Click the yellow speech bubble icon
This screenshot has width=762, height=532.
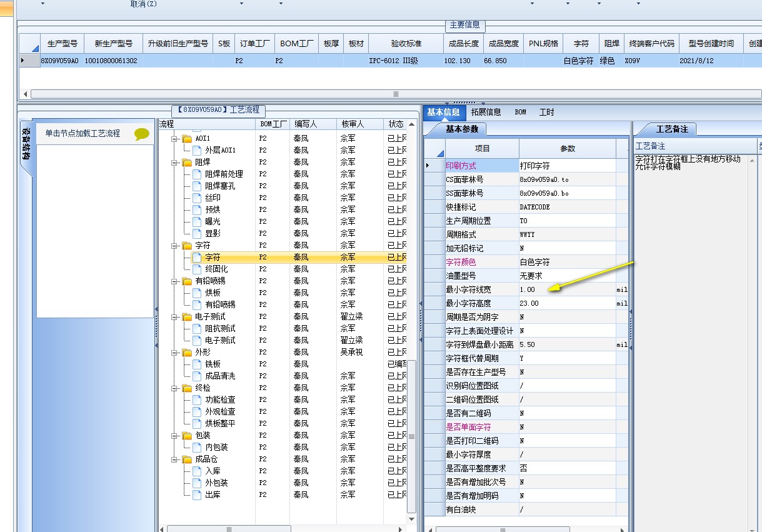pos(142,134)
